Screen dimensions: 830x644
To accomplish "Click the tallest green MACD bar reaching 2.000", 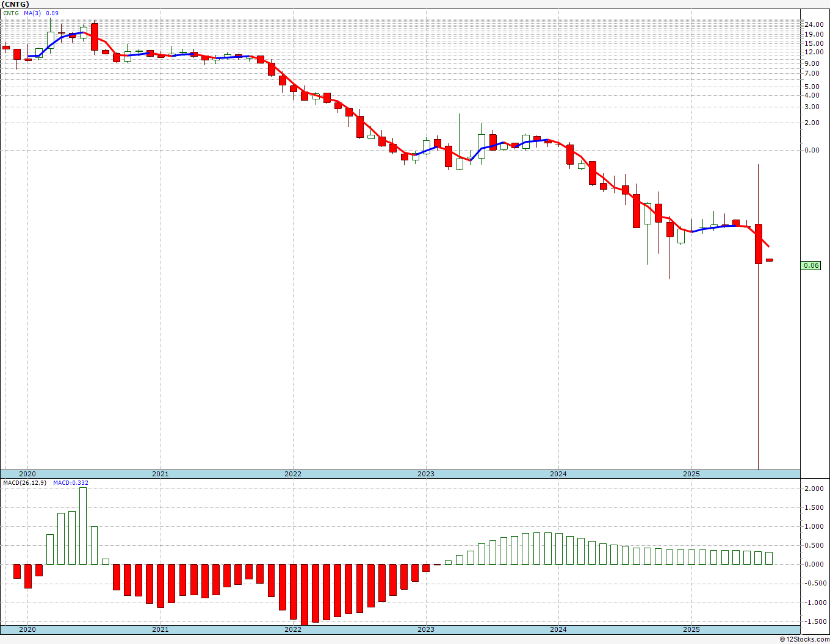I will pos(83,526).
